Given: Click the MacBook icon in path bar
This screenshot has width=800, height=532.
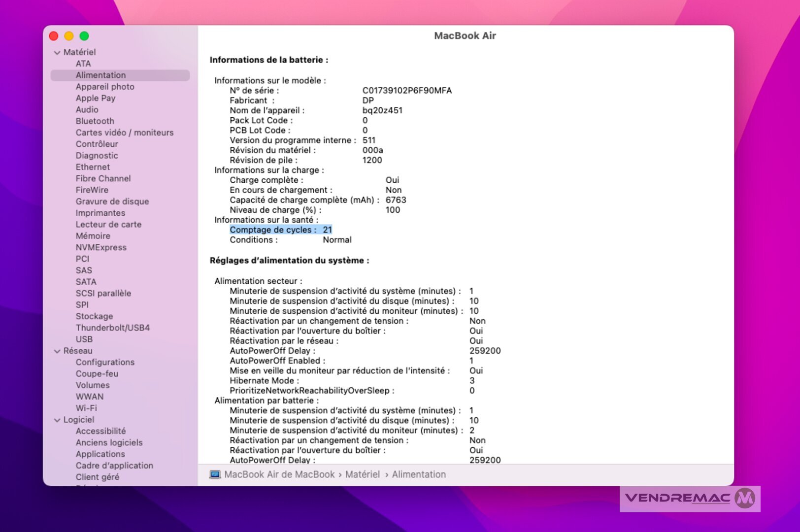Looking at the screenshot, I should click(x=215, y=474).
